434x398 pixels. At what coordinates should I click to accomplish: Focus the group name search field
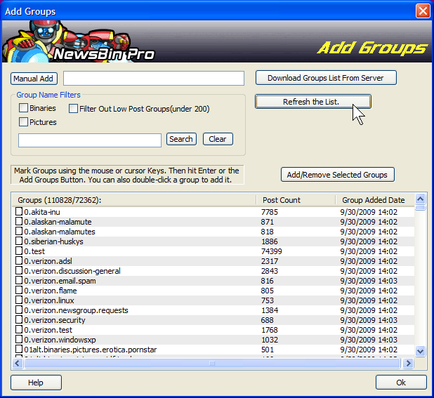[x=90, y=140]
